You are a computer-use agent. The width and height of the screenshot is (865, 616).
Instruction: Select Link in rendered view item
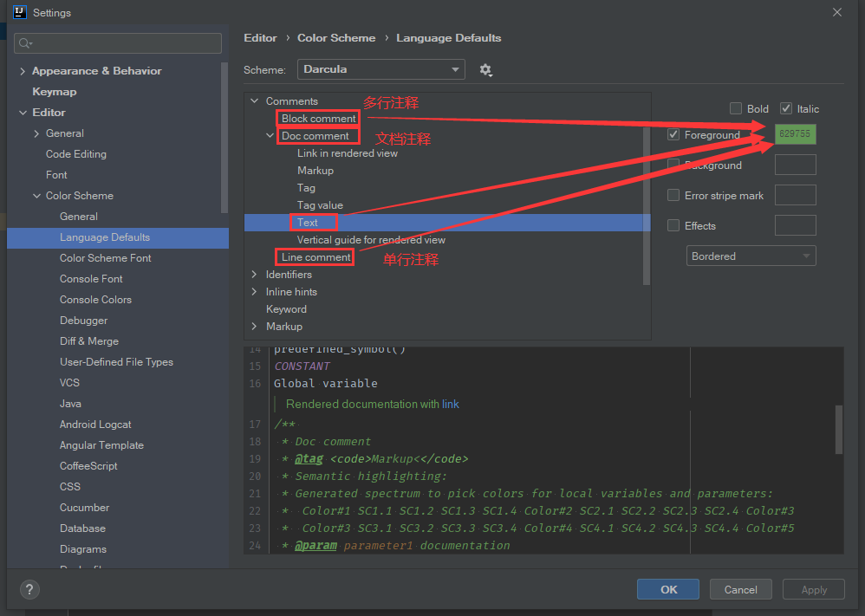tap(347, 153)
